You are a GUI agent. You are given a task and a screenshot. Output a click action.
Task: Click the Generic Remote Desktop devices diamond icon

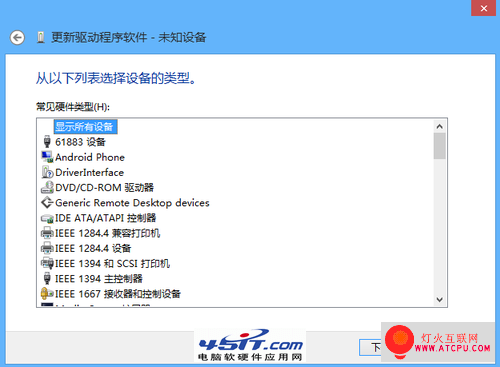(47, 202)
